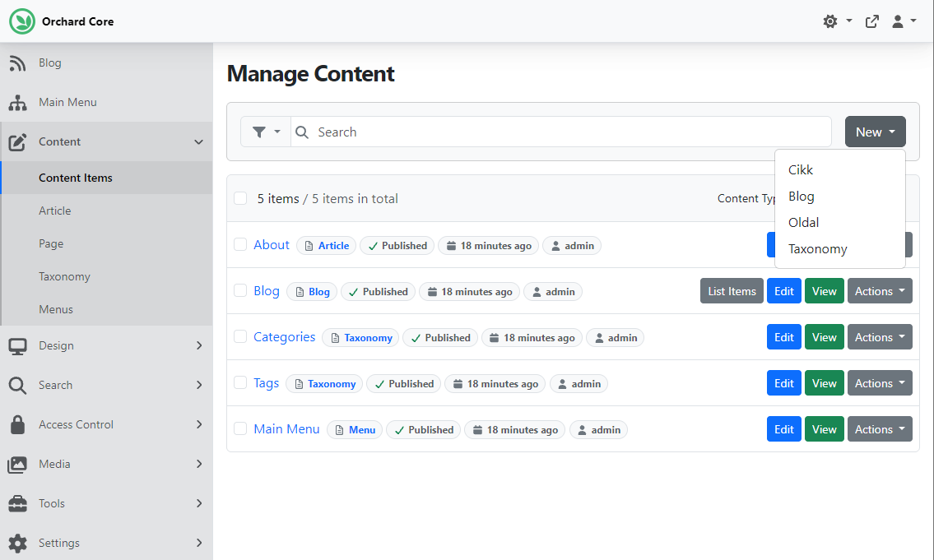
Task: Toggle the select-all items checkbox
Action: click(x=240, y=198)
